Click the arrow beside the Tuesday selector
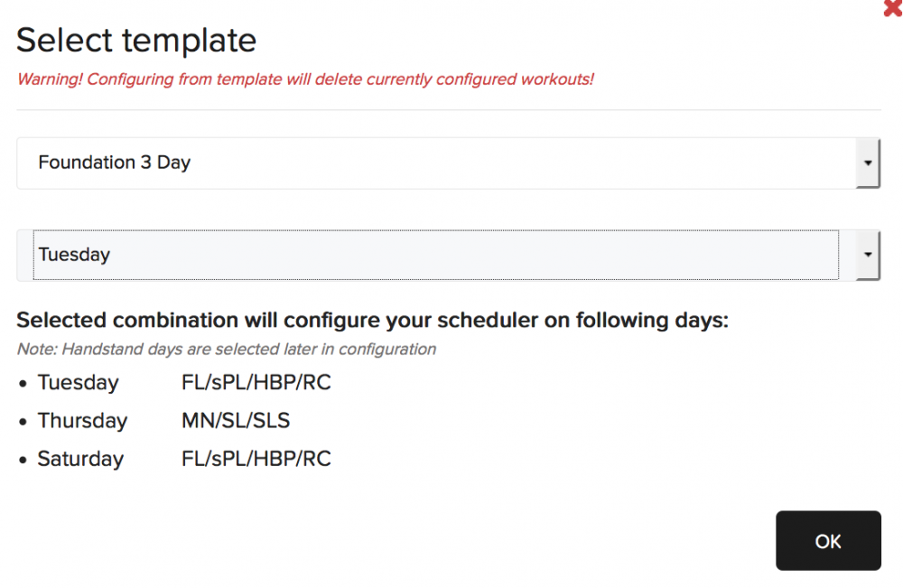This screenshot has width=903, height=588. (x=868, y=255)
